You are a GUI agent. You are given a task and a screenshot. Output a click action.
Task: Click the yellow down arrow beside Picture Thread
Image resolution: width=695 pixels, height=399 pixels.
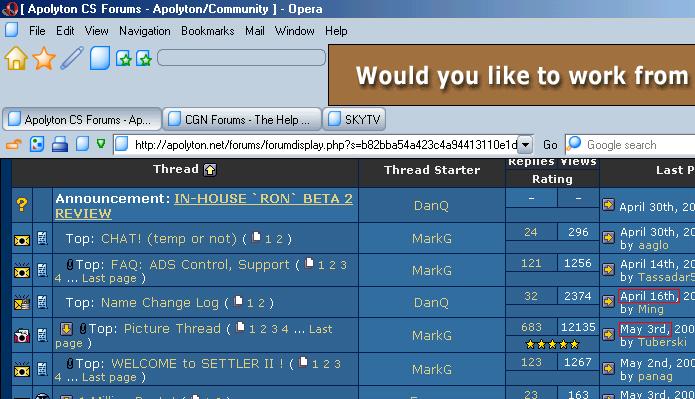pos(66,329)
